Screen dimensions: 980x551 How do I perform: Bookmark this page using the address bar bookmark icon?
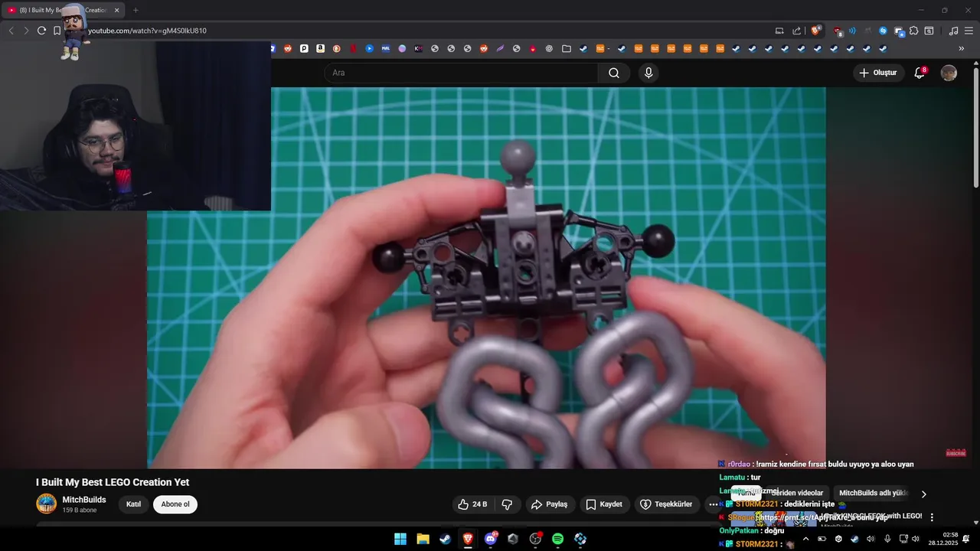(57, 31)
